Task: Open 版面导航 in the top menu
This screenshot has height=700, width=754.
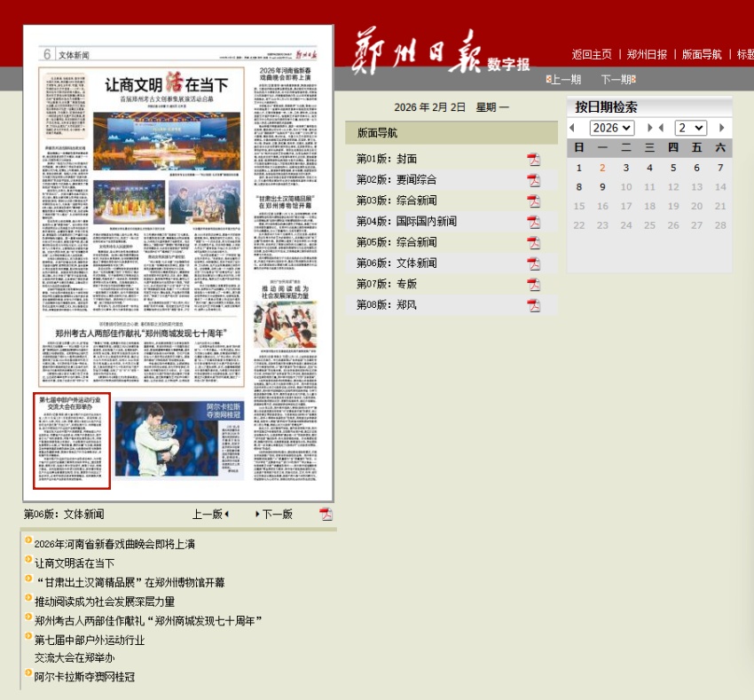Action: click(701, 55)
